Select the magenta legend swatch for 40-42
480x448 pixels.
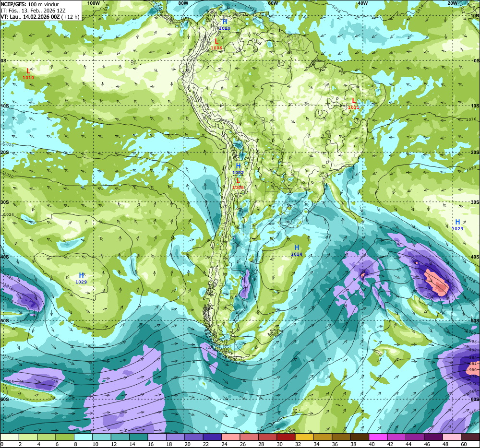point(378,437)
